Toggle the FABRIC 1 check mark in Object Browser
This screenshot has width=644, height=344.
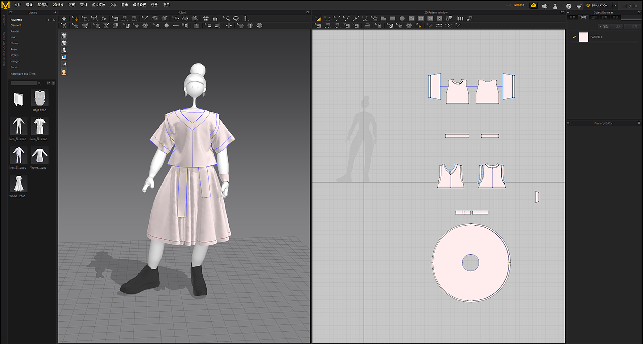574,37
